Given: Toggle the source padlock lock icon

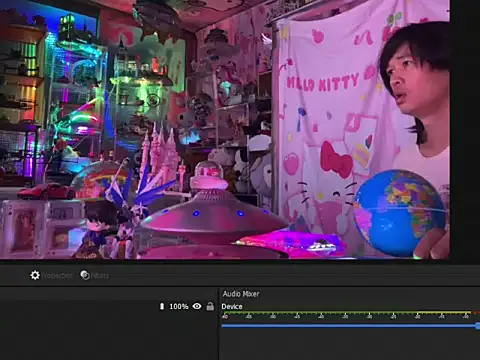Looking at the screenshot, I should 210,306.
